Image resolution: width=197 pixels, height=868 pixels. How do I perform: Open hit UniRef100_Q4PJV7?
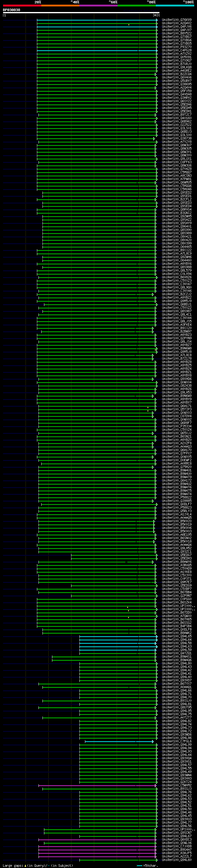177,30
